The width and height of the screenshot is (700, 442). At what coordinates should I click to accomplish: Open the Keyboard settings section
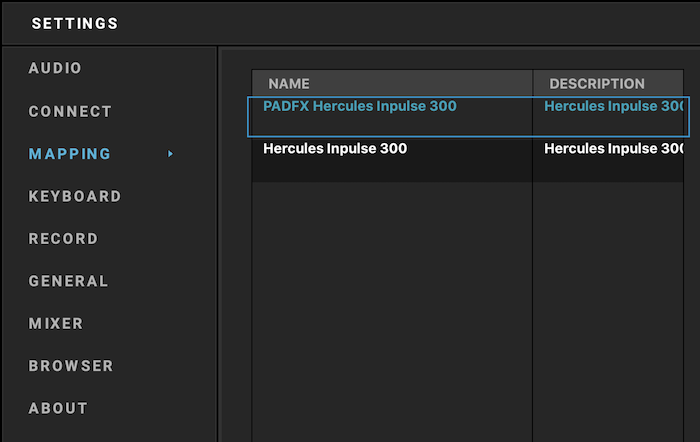tap(75, 196)
